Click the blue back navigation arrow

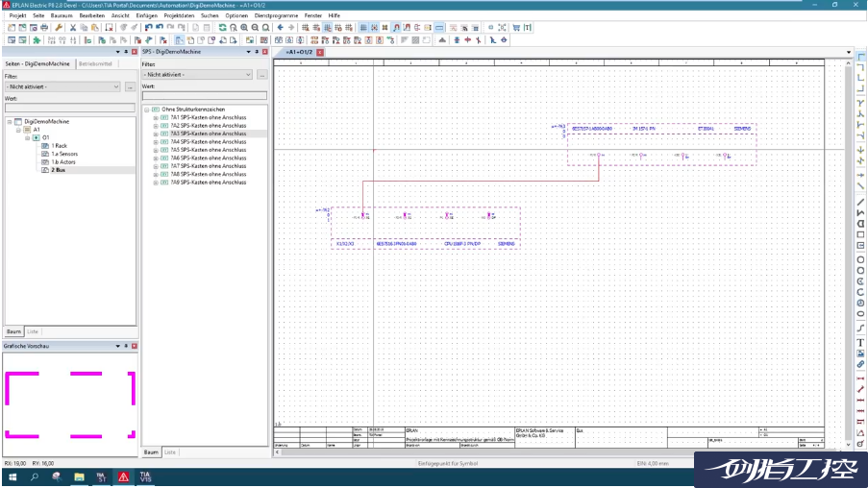pos(280,28)
